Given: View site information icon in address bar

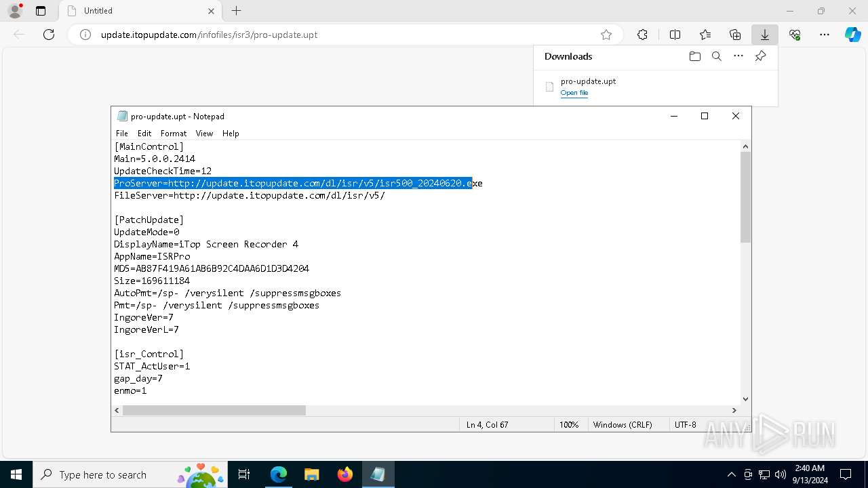Looking at the screenshot, I should pos(85,35).
